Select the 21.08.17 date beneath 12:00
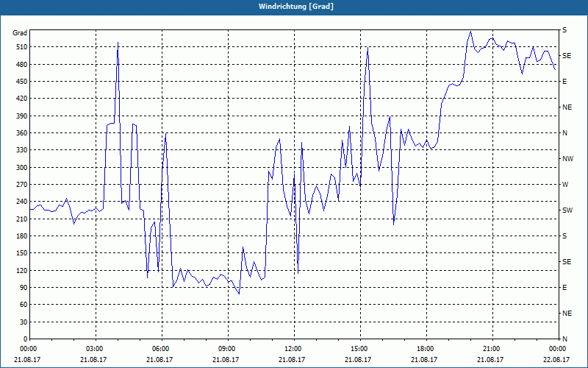This screenshot has width=588, height=368. (292, 359)
